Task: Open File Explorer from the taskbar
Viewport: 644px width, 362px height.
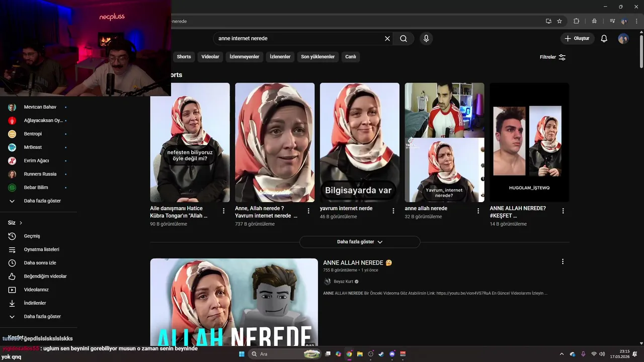Action: pyautogui.click(x=360, y=354)
